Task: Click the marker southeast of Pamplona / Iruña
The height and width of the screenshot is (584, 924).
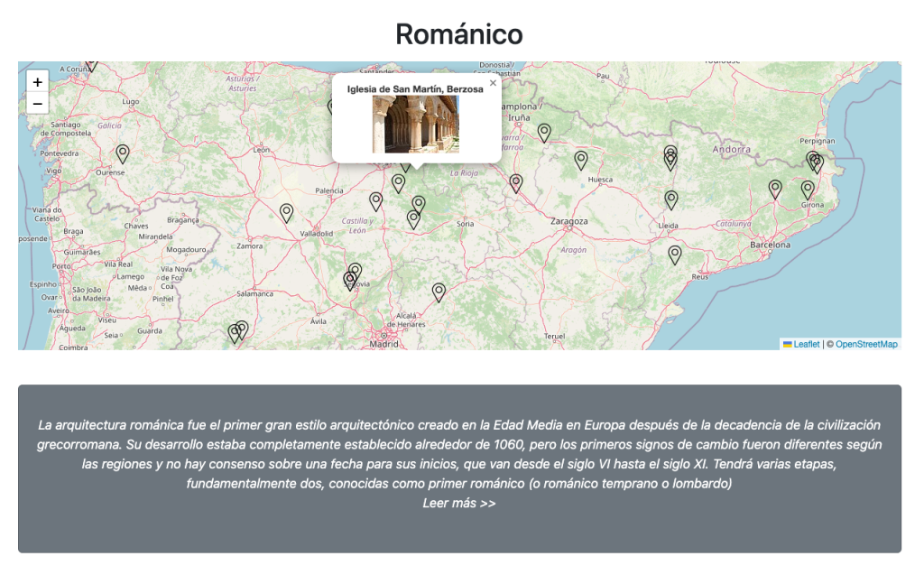Action: point(544,133)
